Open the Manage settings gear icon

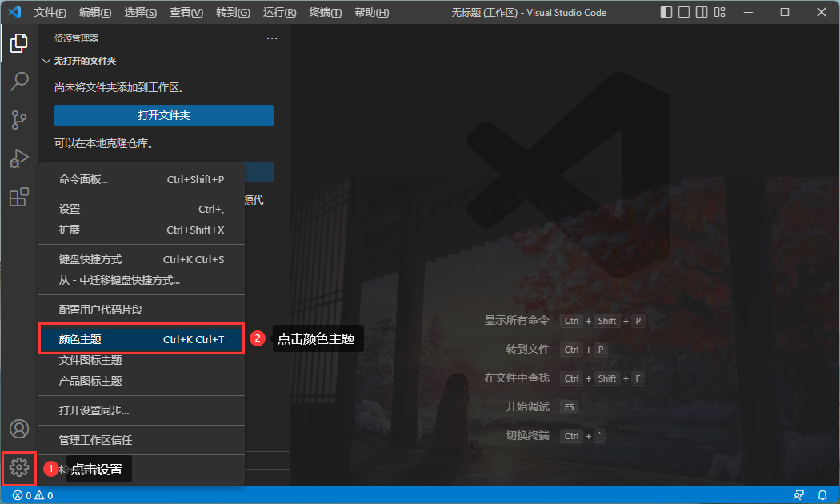point(18,468)
